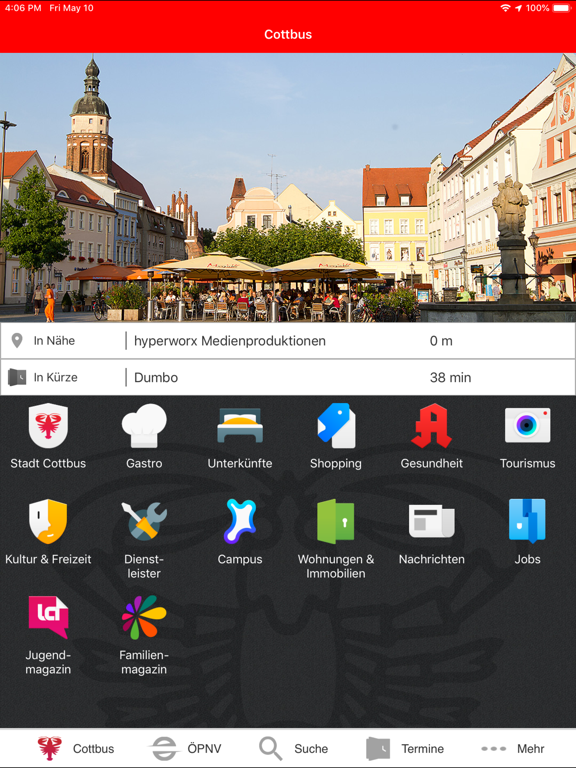Screen dimensions: 576x768
Task: Open the Nachrichten newspaper icon
Action: 432,521
